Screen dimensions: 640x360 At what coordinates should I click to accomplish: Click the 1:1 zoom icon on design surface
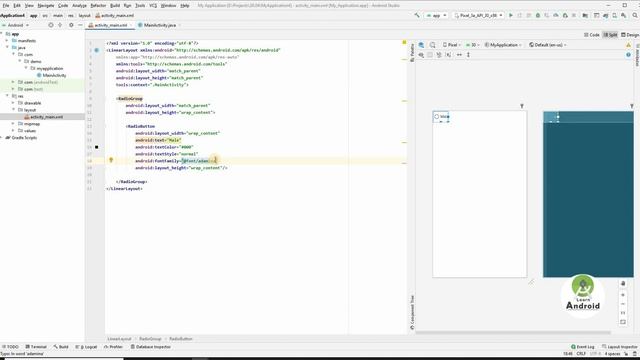click(x=623, y=313)
